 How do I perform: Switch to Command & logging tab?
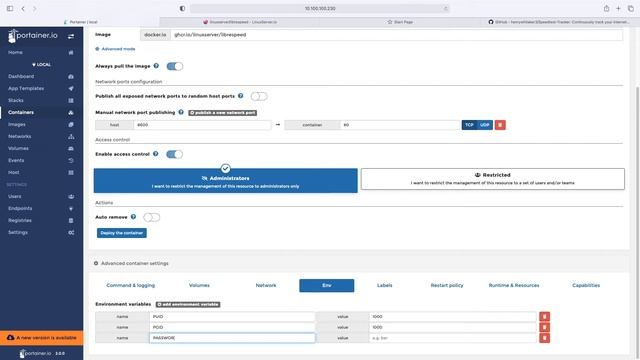(131, 285)
